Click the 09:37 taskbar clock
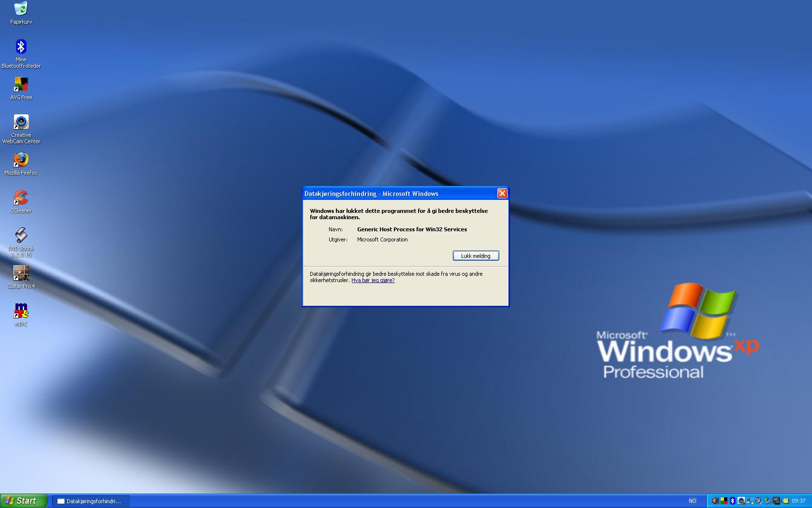The height and width of the screenshot is (508, 812). (x=798, y=501)
